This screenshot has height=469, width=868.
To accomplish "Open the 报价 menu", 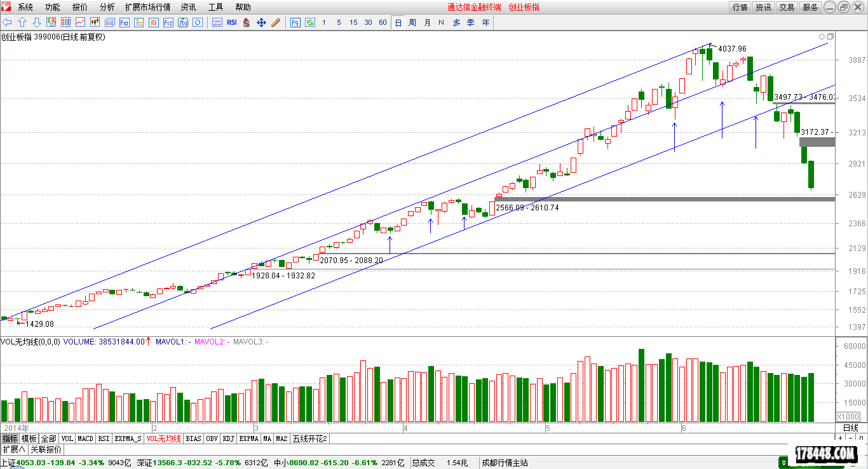I will [x=80, y=7].
